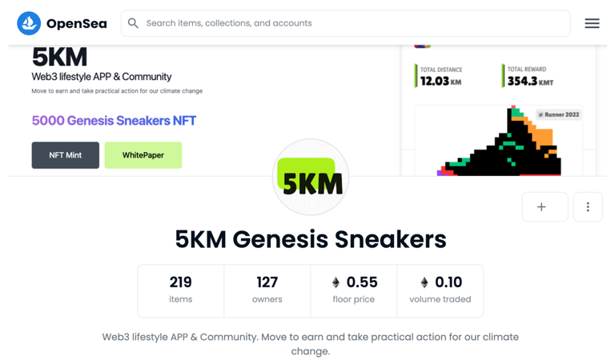Open the WhitePaper button
This screenshot has height=364, width=607.
tap(143, 155)
